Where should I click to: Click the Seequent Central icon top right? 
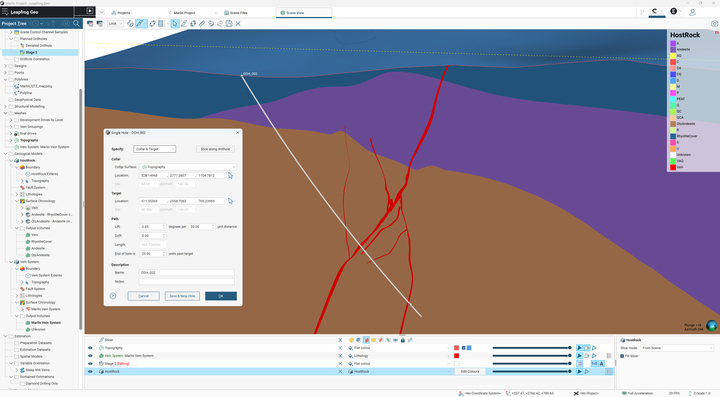point(655,11)
